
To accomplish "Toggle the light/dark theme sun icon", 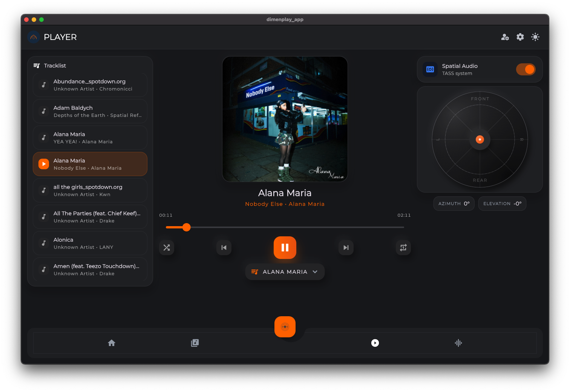I will tap(535, 37).
